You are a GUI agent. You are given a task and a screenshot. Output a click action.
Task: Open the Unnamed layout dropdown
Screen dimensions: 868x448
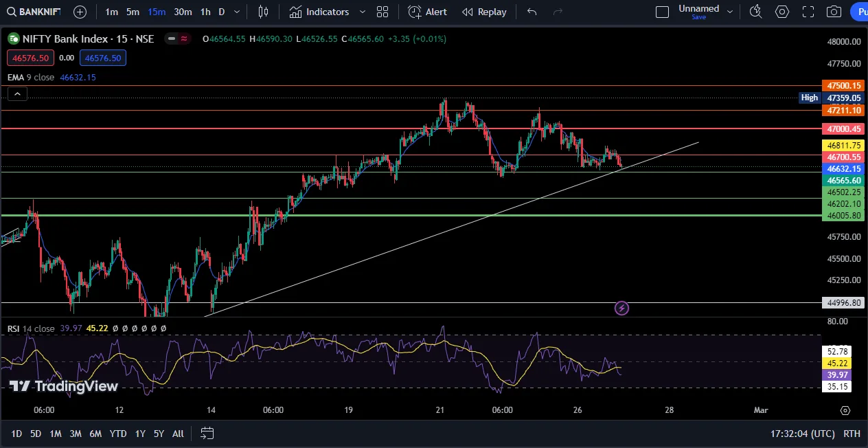tap(729, 11)
